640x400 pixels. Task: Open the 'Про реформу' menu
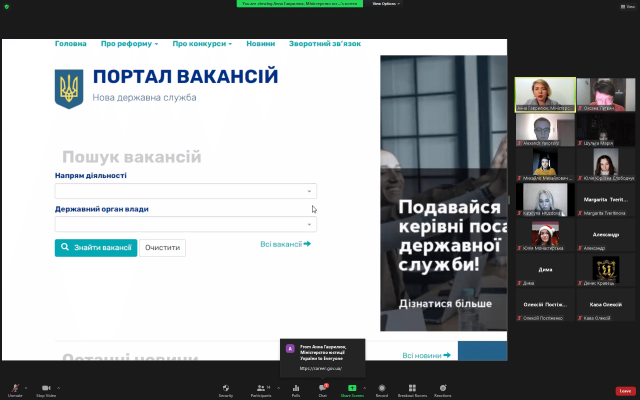129,44
